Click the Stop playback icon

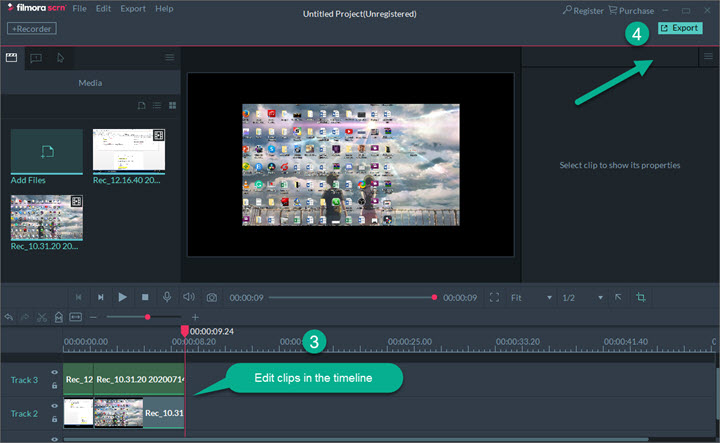click(x=145, y=297)
